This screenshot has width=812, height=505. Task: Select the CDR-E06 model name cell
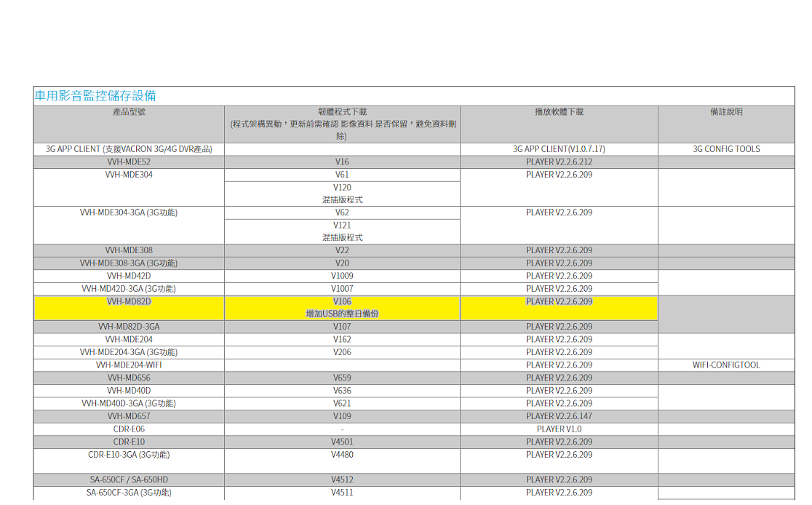coord(129,429)
